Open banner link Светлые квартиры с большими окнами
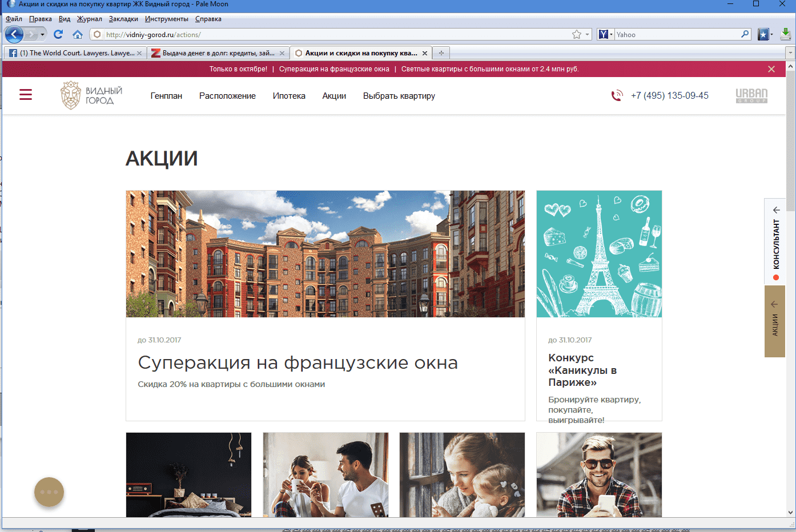This screenshot has height=532, width=796. pos(490,69)
